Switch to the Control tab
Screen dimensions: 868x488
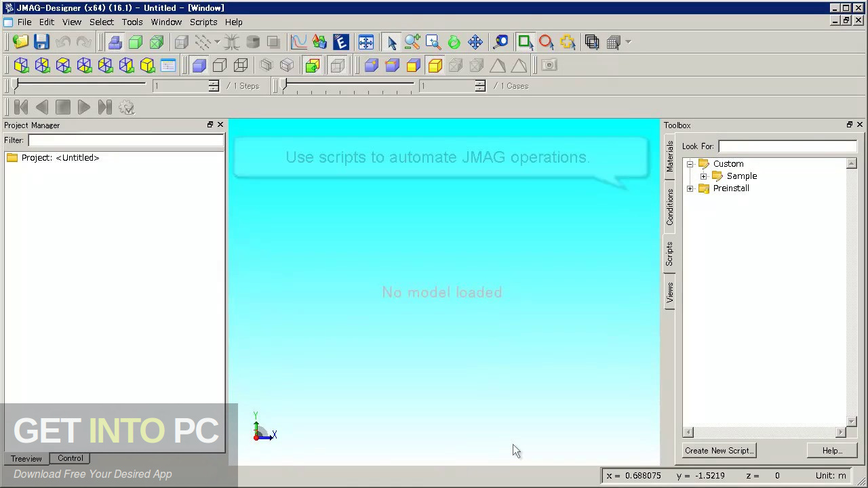click(x=71, y=458)
